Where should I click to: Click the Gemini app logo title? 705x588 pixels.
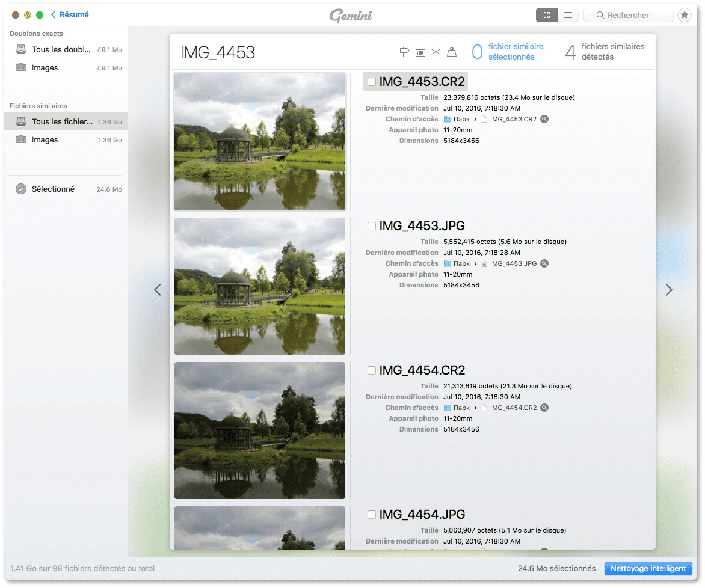(351, 15)
